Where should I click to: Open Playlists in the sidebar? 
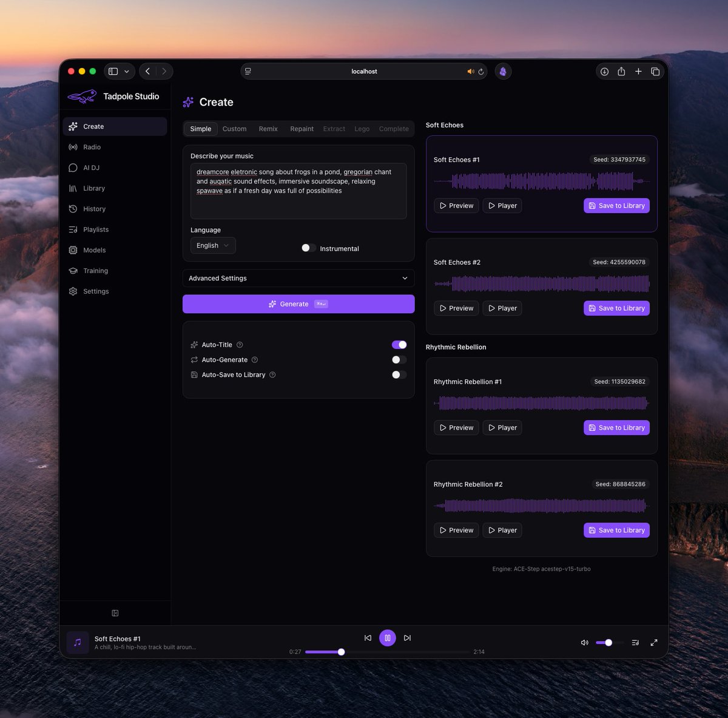pyautogui.click(x=115, y=229)
